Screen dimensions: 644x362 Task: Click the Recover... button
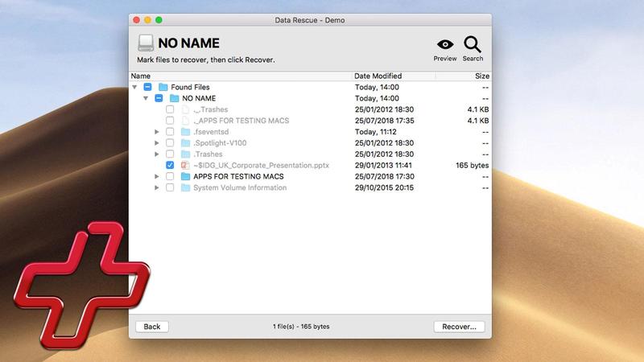coord(459,327)
